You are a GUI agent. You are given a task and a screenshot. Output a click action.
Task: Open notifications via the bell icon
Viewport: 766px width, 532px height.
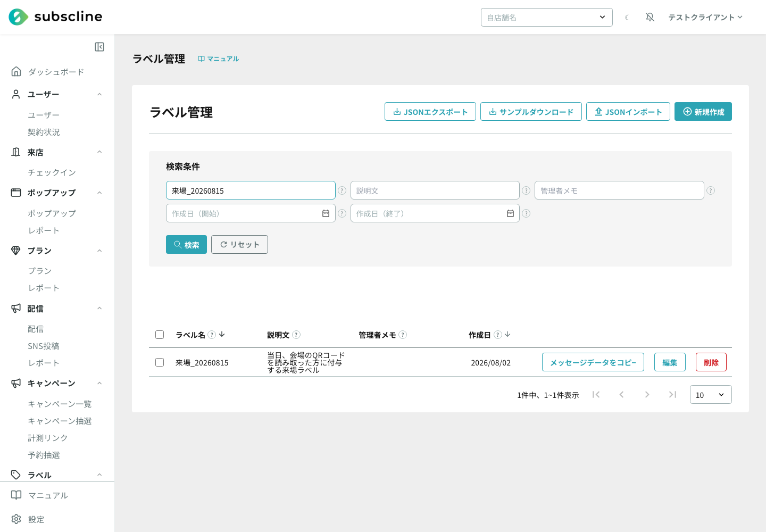tap(650, 17)
